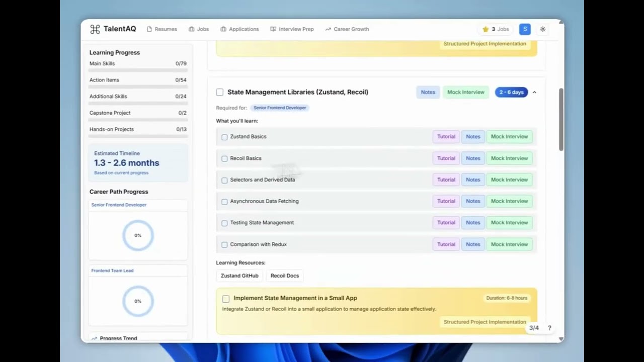Check the State Management Libraries checkbox
644x362 pixels.
pyautogui.click(x=220, y=92)
